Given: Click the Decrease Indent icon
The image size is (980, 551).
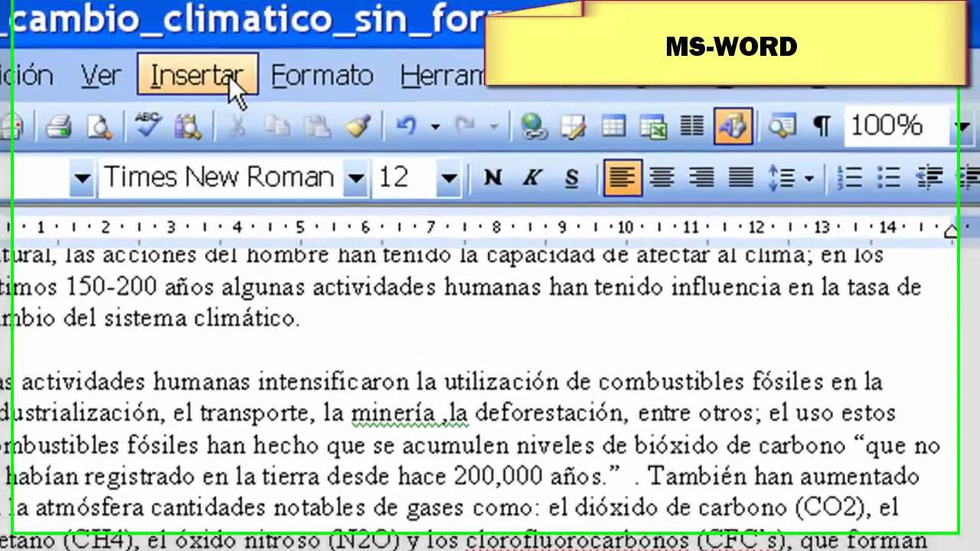Looking at the screenshot, I should tap(929, 178).
